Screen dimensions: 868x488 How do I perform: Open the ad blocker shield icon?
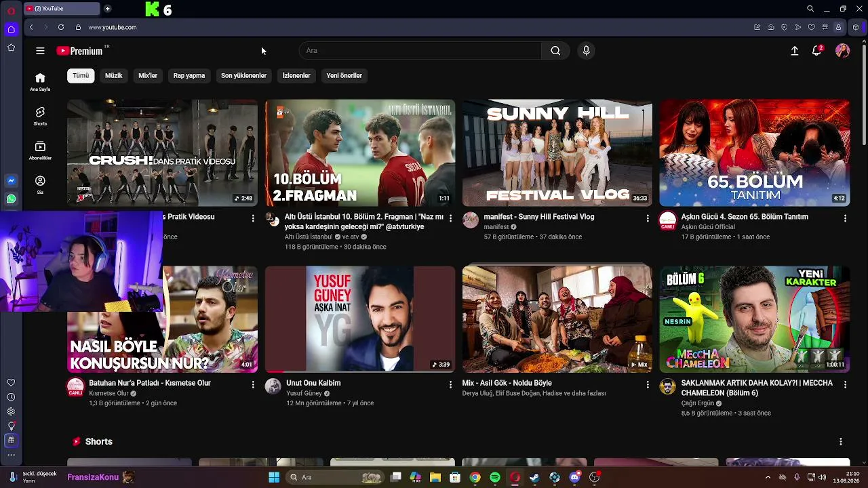pyautogui.click(x=785, y=27)
